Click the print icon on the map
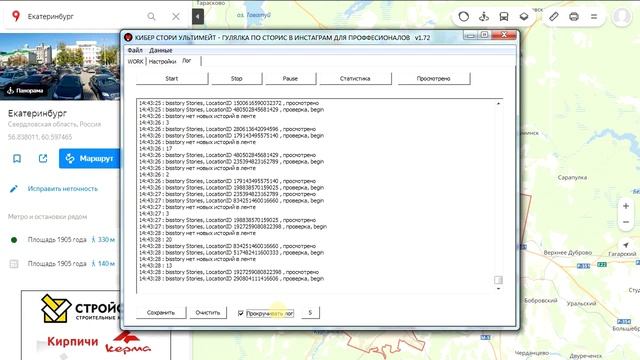 tap(574, 17)
